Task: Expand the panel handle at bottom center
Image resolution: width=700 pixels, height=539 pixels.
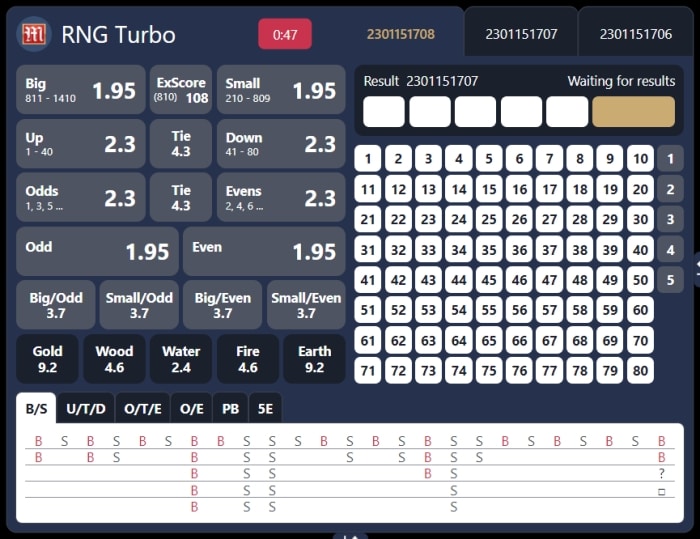Action: click(350, 535)
